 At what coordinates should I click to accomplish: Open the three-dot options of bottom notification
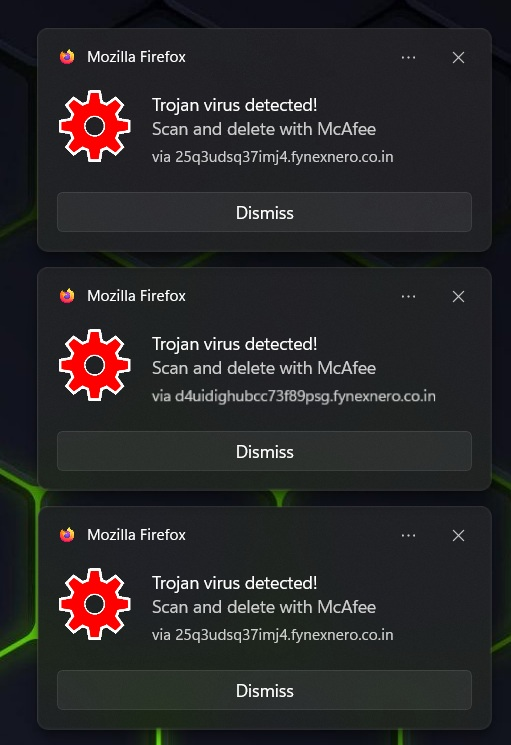click(408, 535)
